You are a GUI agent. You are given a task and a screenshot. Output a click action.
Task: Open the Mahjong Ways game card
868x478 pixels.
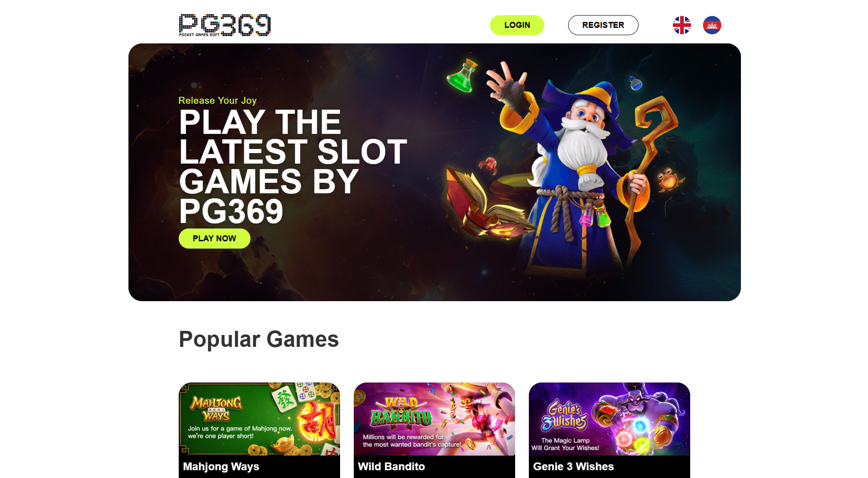[259, 430]
